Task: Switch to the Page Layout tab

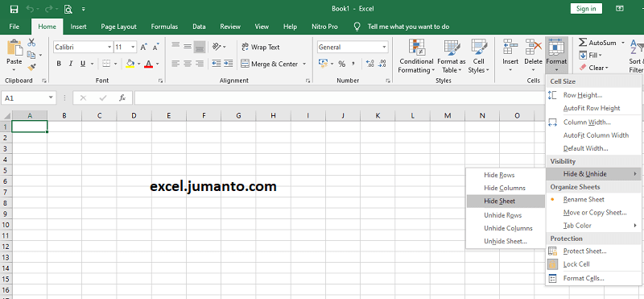Action: click(x=118, y=27)
